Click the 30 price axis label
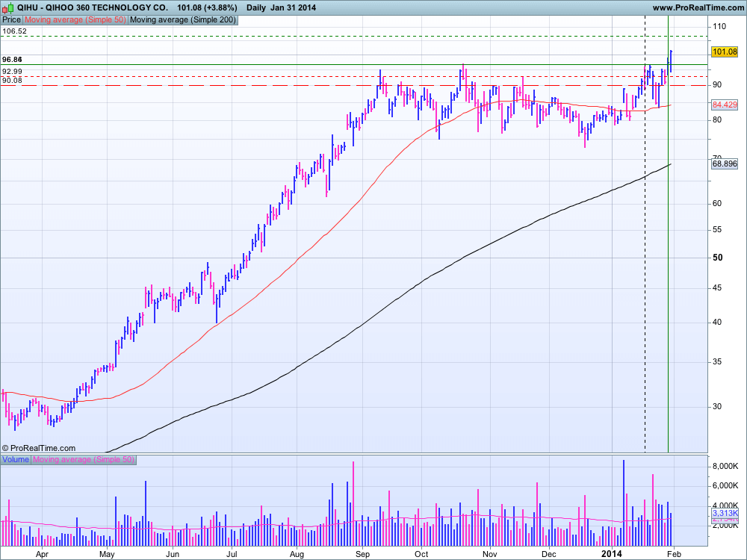 click(717, 407)
